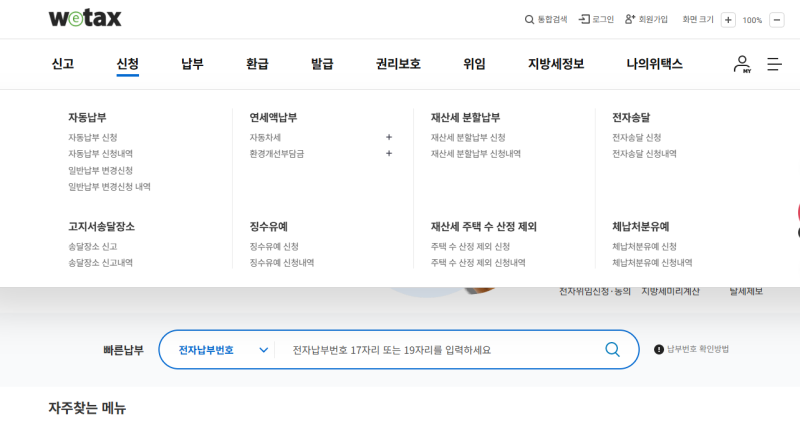
Task: Open the 전자납부번호 dropdown
Action: point(223,350)
